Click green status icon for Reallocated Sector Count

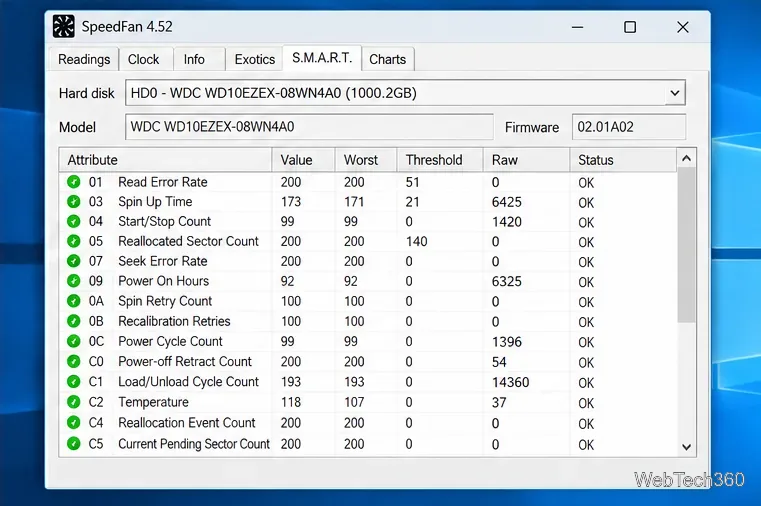74,241
